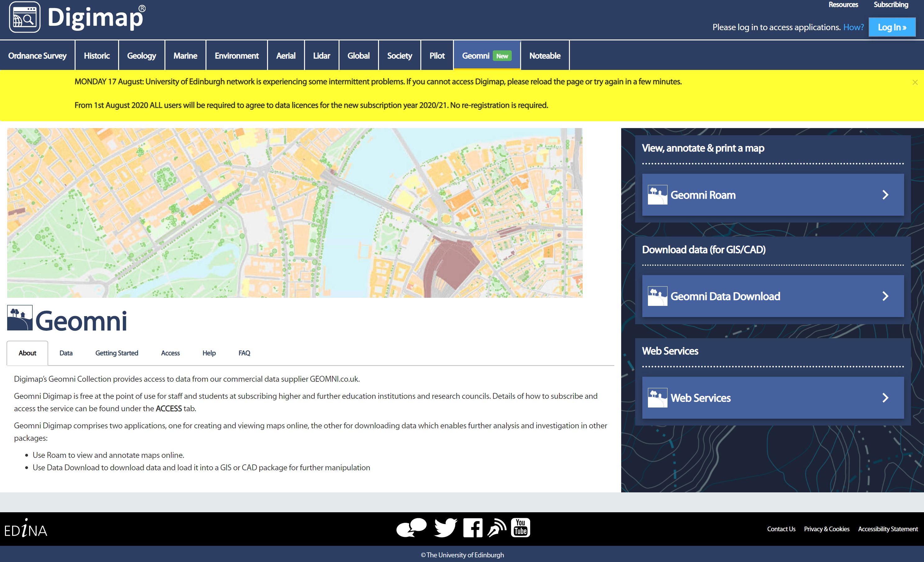This screenshot has width=924, height=562.
Task: Click the Web Services landscape icon
Action: pyautogui.click(x=657, y=398)
